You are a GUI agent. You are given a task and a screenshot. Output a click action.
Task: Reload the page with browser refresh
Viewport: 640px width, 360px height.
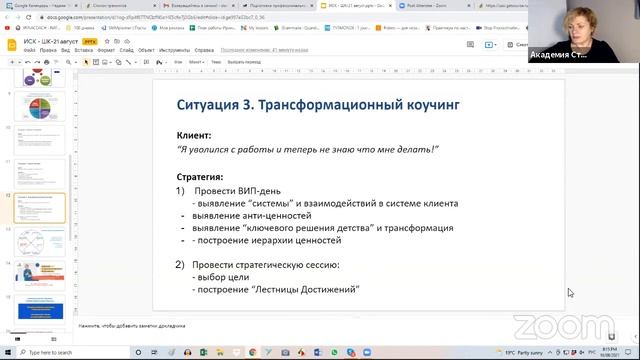[x=28, y=18]
